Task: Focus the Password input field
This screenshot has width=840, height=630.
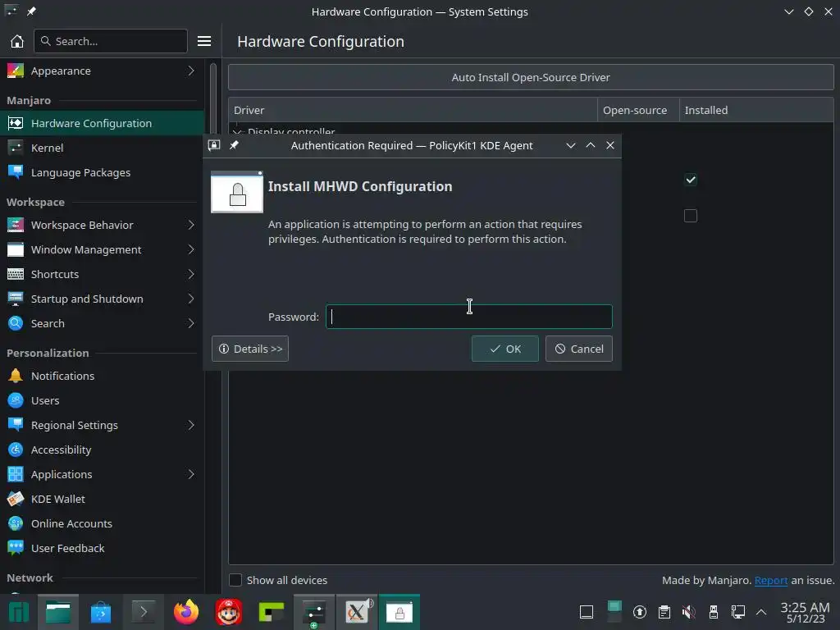Action: pyautogui.click(x=468, y=317)
